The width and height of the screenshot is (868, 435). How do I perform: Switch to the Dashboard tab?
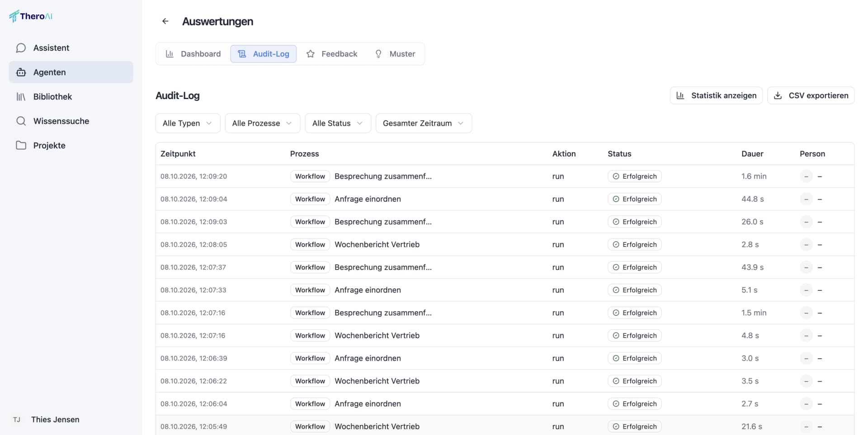pos(193,54)
